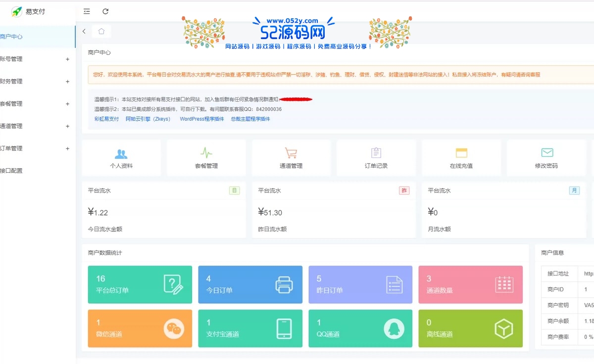This screenshot has height=364, width=594.
Task: Click the QQ通道 penguin tile
Action: (x=360, y=328)
